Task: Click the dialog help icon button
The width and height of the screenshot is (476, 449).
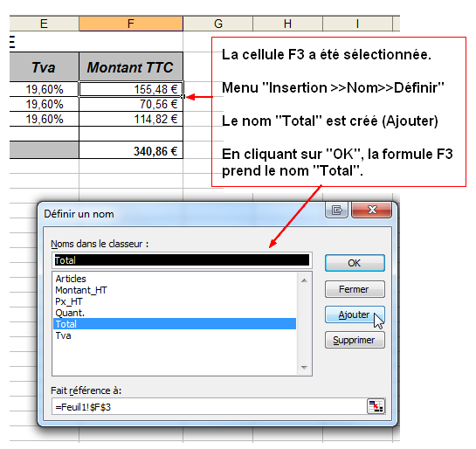Action: (x=336, y=210)
